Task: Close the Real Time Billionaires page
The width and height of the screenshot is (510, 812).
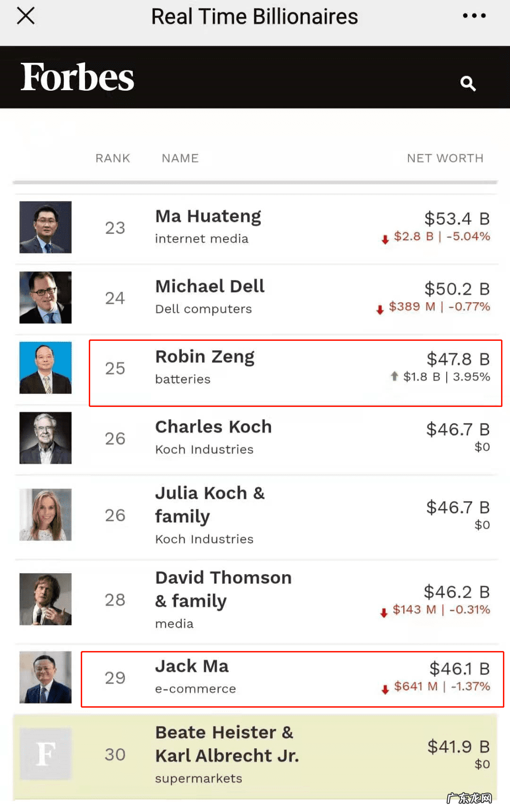Action: 25,16
